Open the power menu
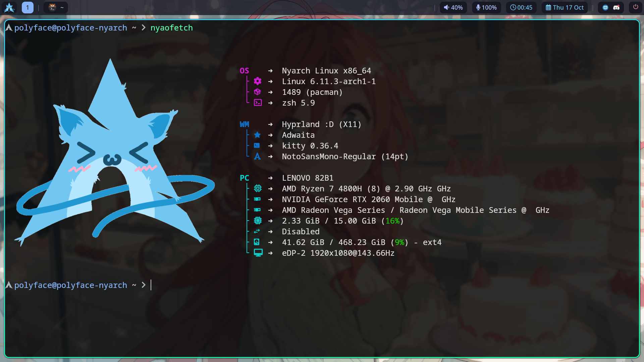This screenshot has height=362, width=644. (x=636, y=7)
